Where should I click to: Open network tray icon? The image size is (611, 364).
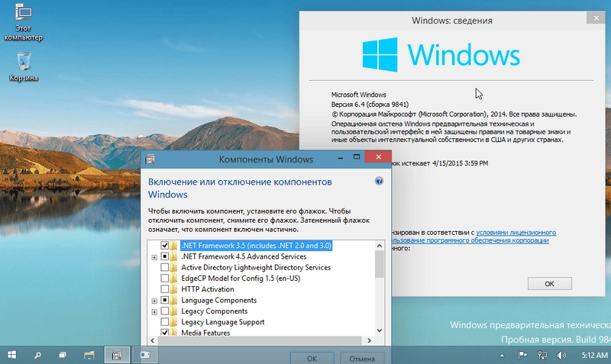541,355
